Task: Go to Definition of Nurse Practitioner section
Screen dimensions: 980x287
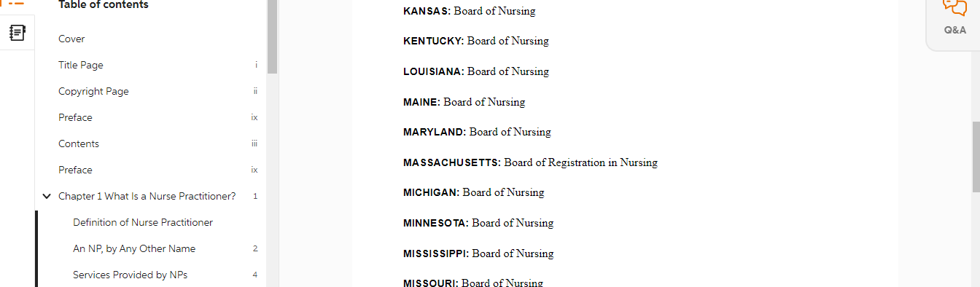Action: pos(143,222)
